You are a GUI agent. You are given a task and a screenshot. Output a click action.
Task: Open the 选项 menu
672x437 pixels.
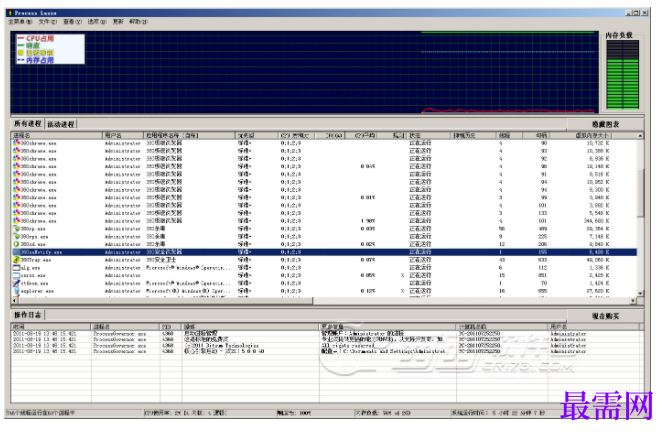(97, 21)
